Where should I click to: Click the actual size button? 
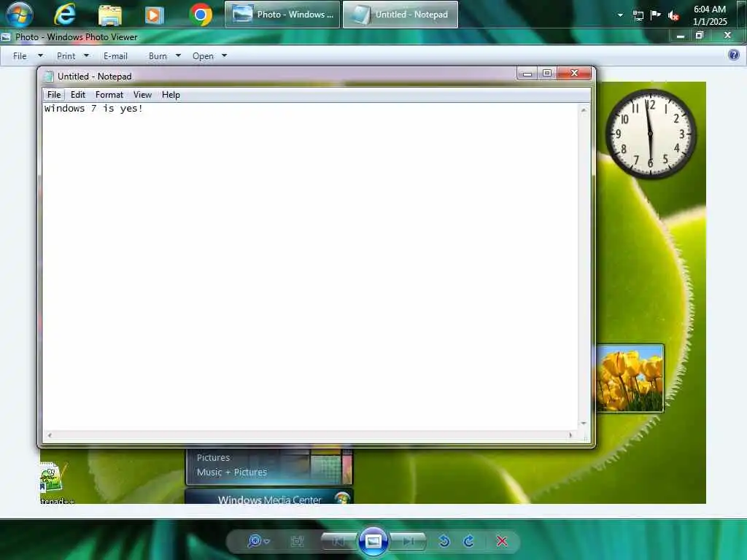[298, 541]
